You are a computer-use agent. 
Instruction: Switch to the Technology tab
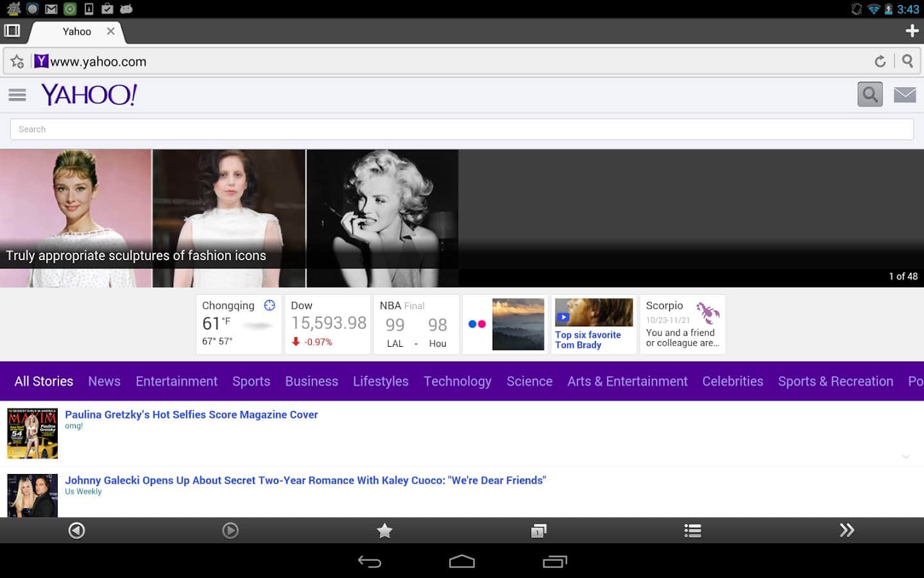pyautogui.click(x=457, y=381)
